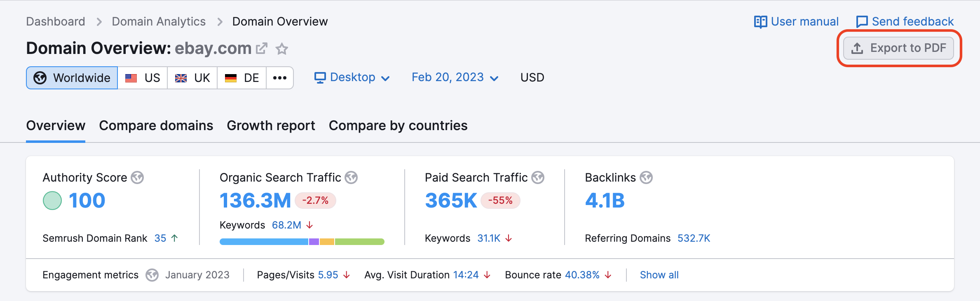Click the globe icon beside Engagement metrics
Screen dimensions: 980x301
point(152,275)
